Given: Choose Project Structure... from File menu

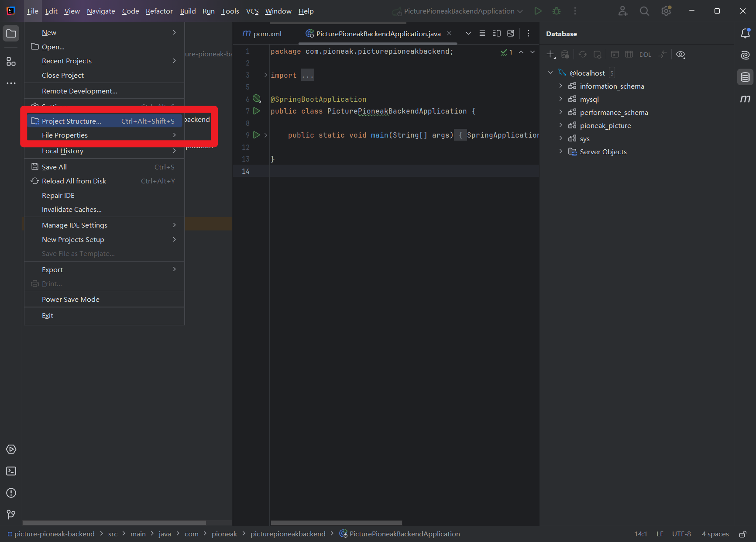Looking at the screenshot, I should (x=104, y=121).
